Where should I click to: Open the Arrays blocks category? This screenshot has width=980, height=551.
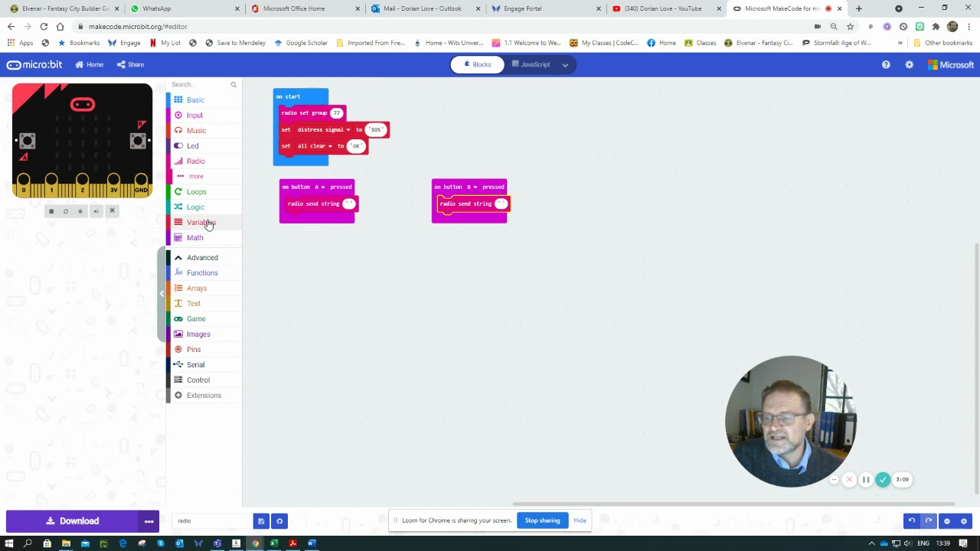[x=197, y=288]
